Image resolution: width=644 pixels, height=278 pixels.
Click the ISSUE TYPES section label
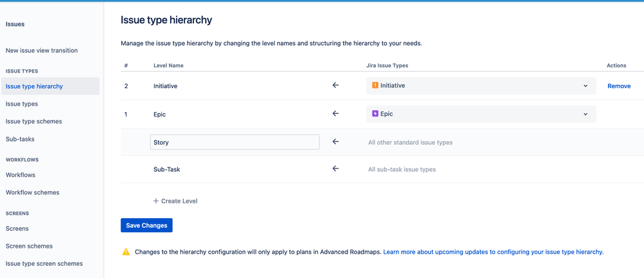pyautogui.click(x=22, y=71)
